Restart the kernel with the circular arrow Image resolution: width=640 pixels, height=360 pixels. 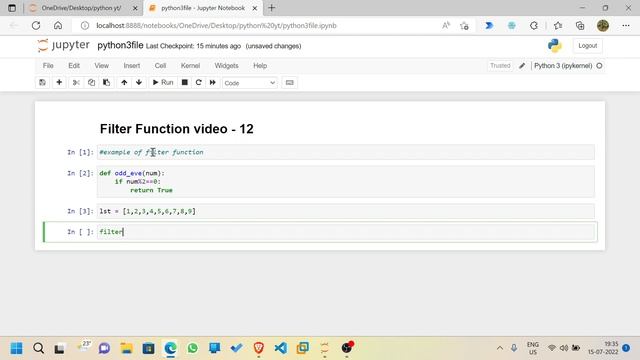(x=198, y=82)
